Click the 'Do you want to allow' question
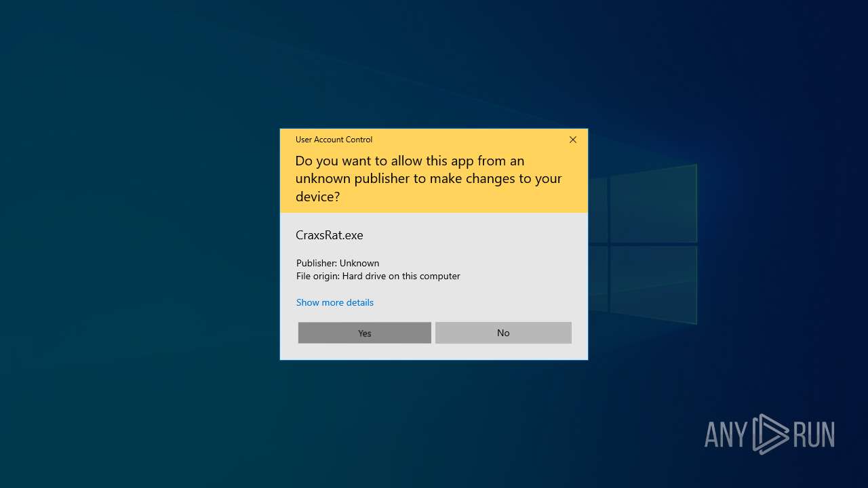The width and height of the screenshot is (868, 488). 429,179
